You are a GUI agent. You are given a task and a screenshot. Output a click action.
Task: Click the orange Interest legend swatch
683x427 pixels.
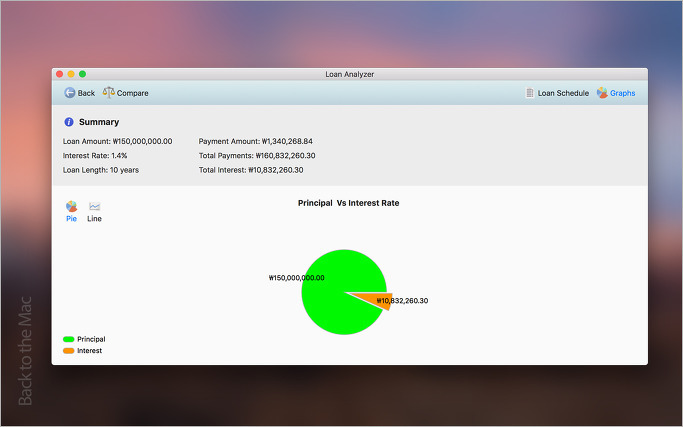pyautogui.click(x=68, y=351)
